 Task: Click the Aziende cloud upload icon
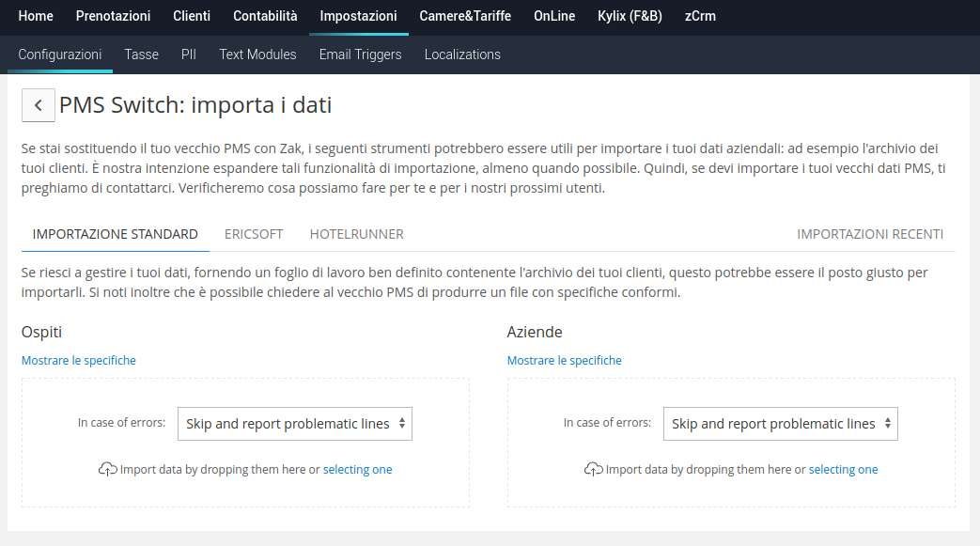pyautogui.click(x=593, y=469)
